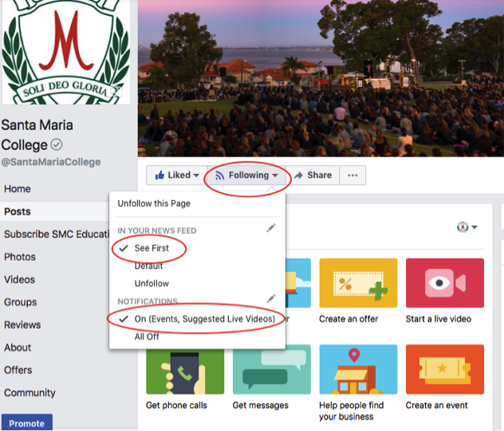Viewport: 504px width, 431px height.
Task: Click the Create an offer coupon icon
Action: pos(358,283)
